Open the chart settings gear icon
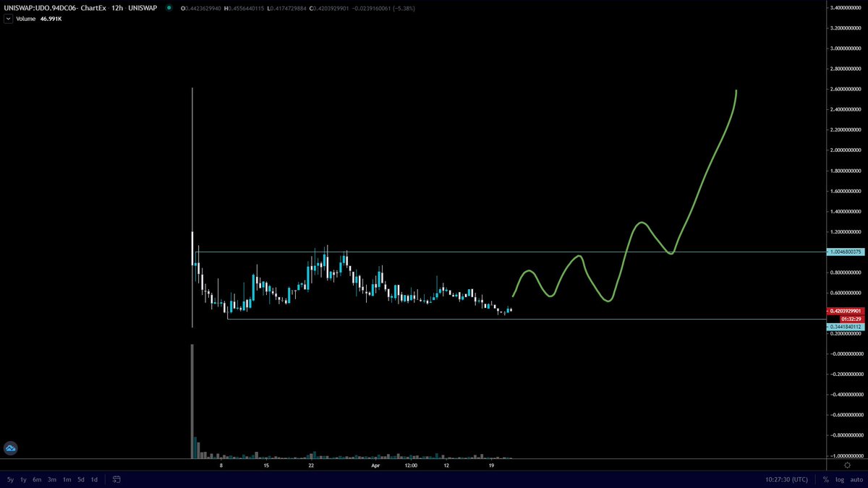This screenshot has height=488, width=868. click(x=847, y=465)
